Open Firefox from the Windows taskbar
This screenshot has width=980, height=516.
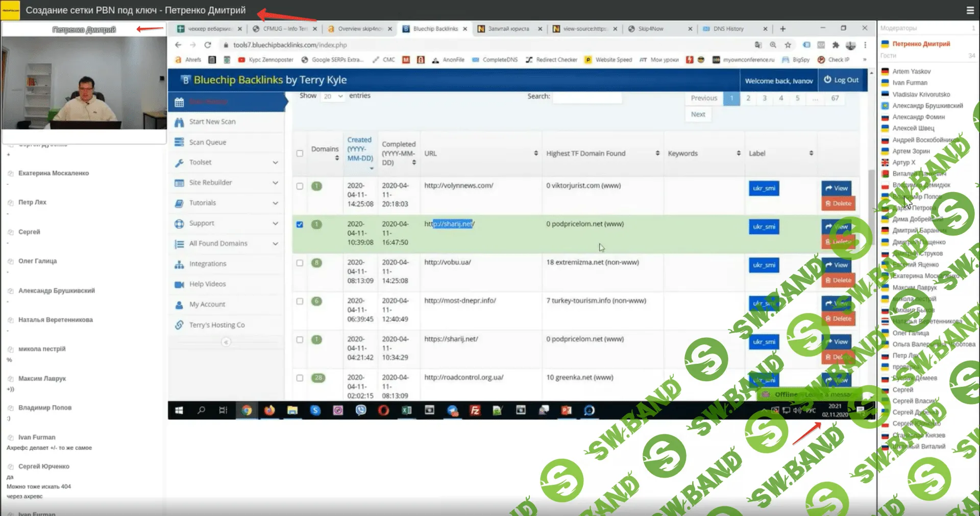269,410
